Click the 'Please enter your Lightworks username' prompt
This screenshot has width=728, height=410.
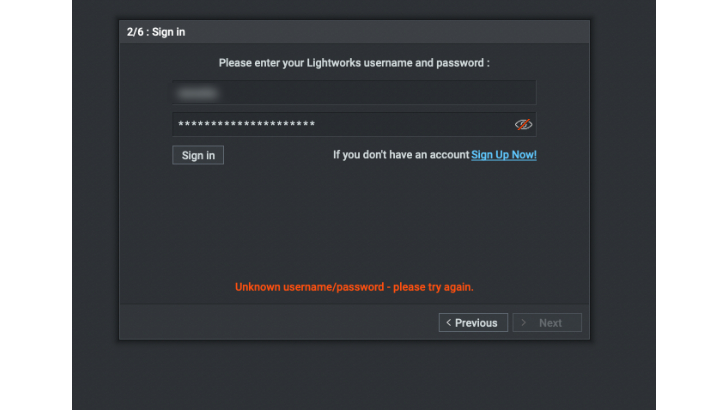tap(354, 63)
